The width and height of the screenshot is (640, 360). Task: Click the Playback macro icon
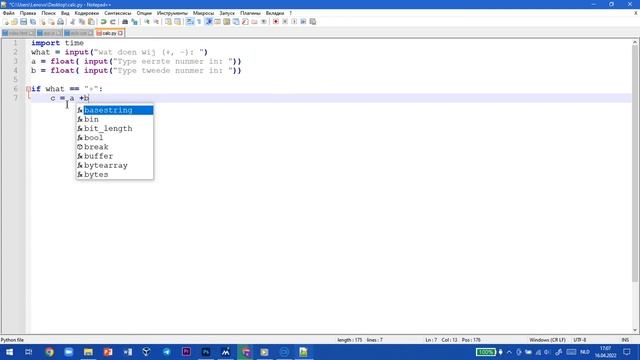(x=294, y=22)
